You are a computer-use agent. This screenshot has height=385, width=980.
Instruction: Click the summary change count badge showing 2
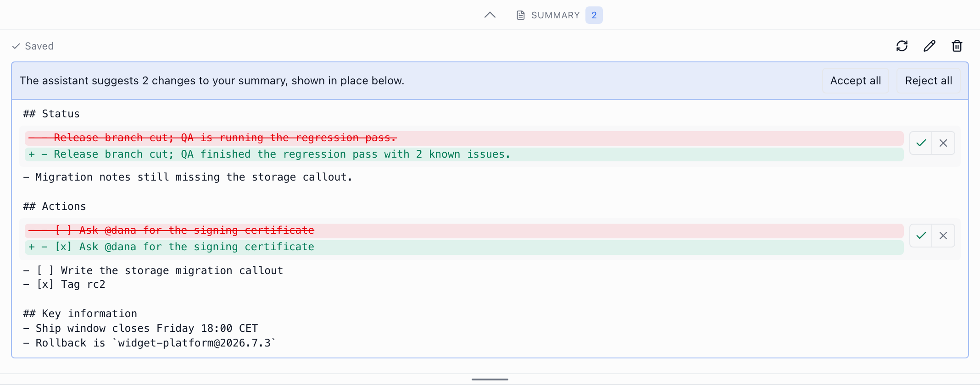(594, 15)
